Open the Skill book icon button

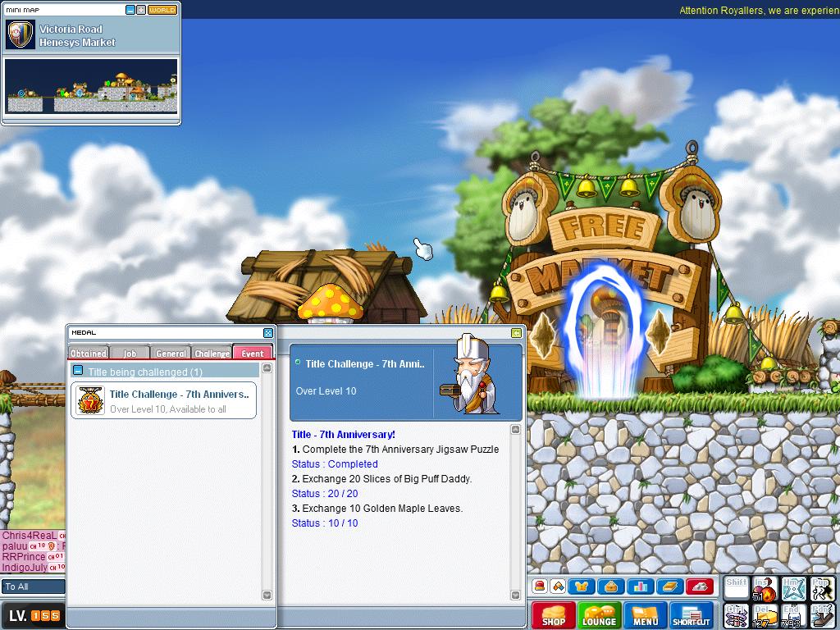tap(669, 587)
